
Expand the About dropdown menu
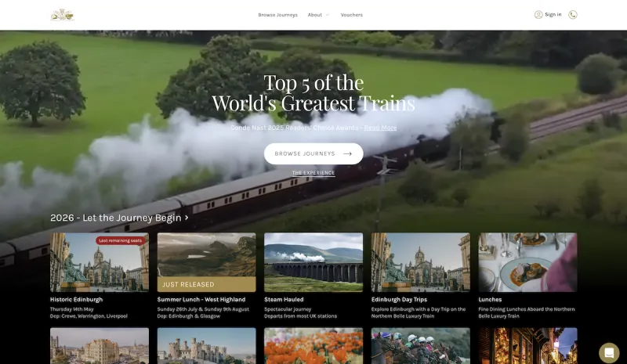click(318, 15)
